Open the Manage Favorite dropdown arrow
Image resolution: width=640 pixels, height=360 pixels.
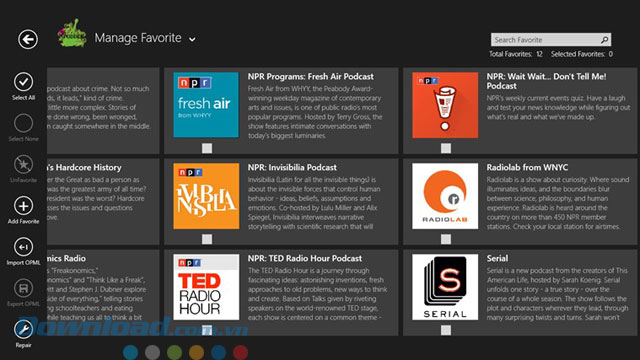(x=192, y=40)
